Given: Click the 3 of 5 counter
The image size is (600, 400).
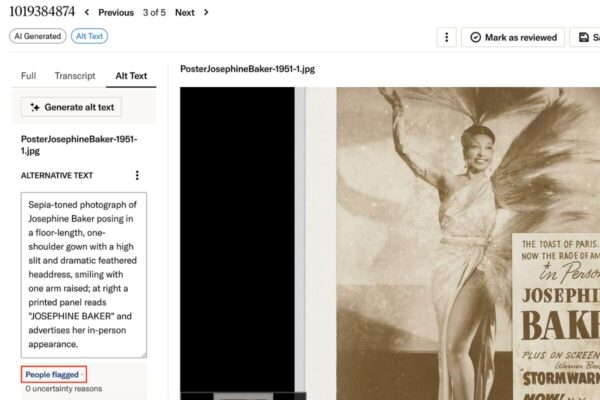Looking at the screenshot, I should (154, 13).
